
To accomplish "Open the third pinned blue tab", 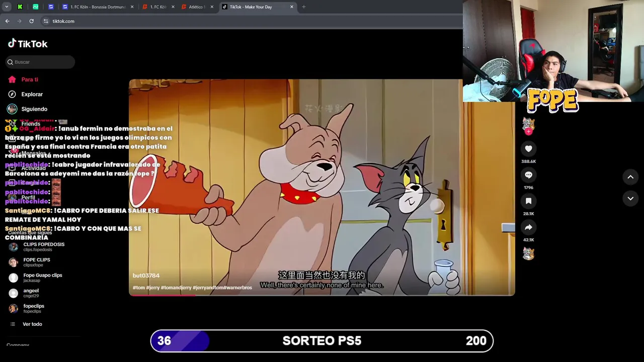I will tap(51, 7).
